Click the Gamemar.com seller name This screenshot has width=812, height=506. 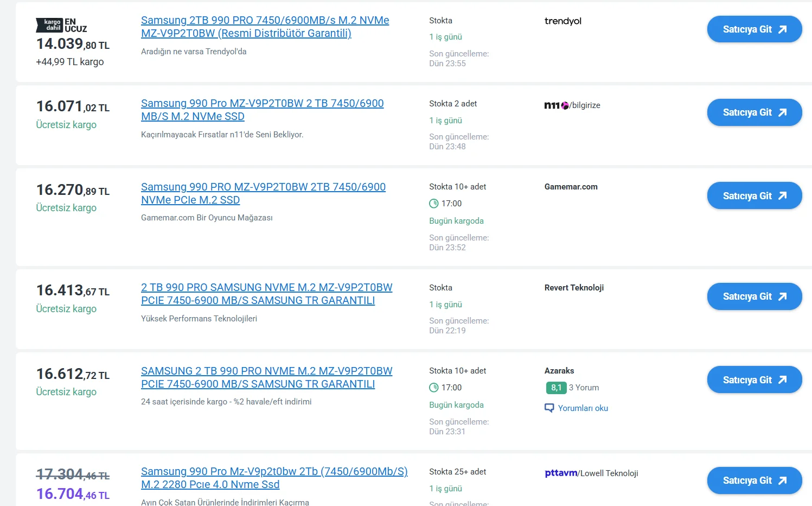571,187
